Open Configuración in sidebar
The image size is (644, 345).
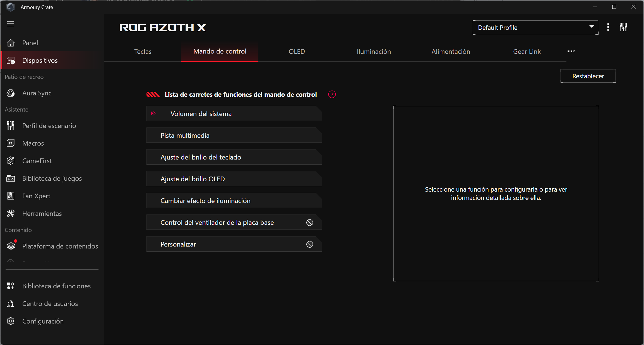pyautogui.click(x=52, y=321)
